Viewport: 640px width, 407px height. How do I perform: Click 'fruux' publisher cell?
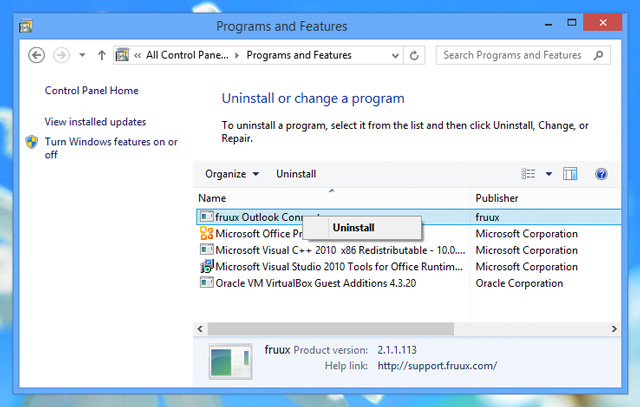point(487,217)
